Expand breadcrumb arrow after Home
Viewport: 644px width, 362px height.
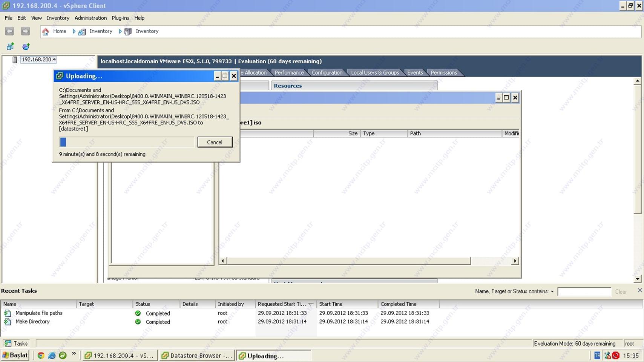tap(74, 31)
